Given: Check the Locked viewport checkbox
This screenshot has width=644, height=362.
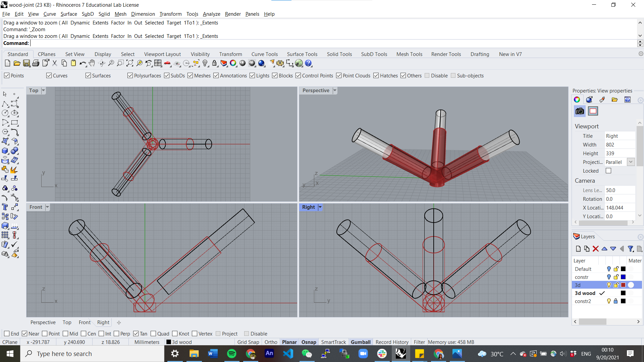Looking at the screenshot, I should pos(608,171).
